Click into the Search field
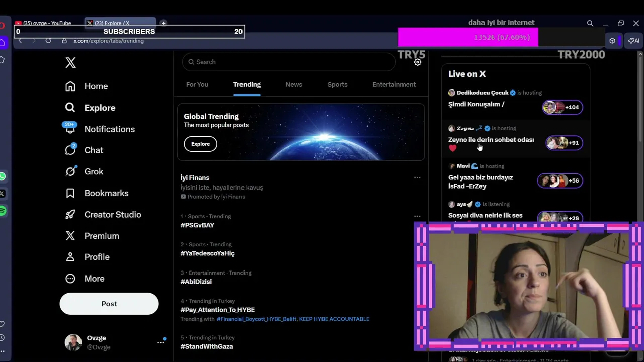The image size is (644, 362). [289, 62]
